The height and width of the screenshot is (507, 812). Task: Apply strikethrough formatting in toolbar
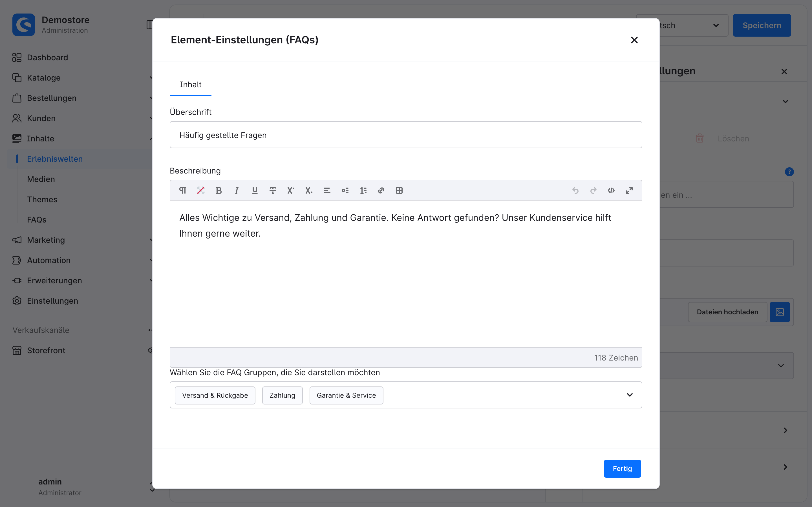point(273,190)
